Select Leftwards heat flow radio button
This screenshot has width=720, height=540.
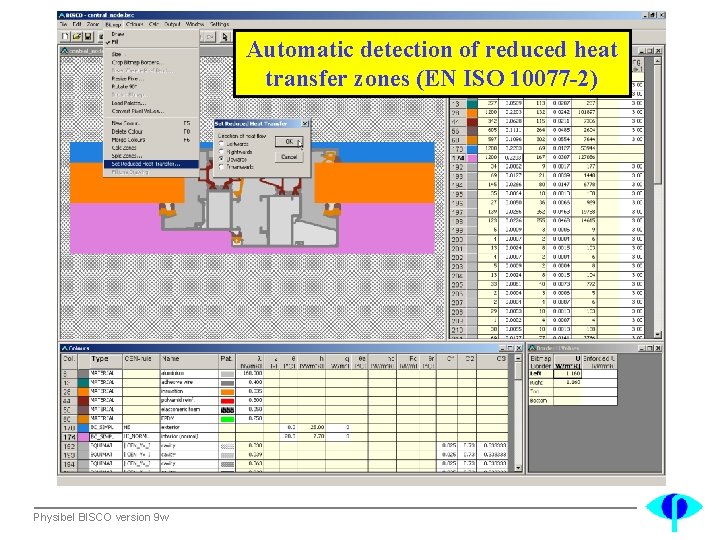tap(221, 144)
